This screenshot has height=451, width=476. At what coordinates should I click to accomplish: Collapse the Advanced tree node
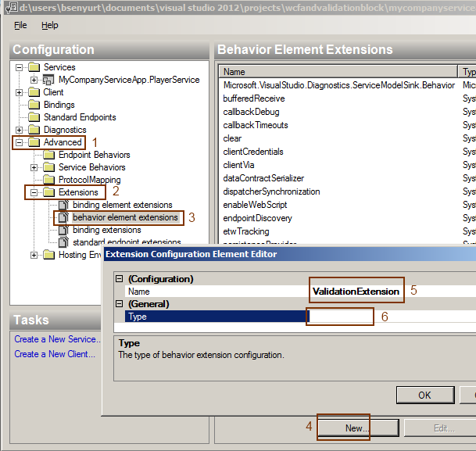pyautogui.click(x=20, y=142)
